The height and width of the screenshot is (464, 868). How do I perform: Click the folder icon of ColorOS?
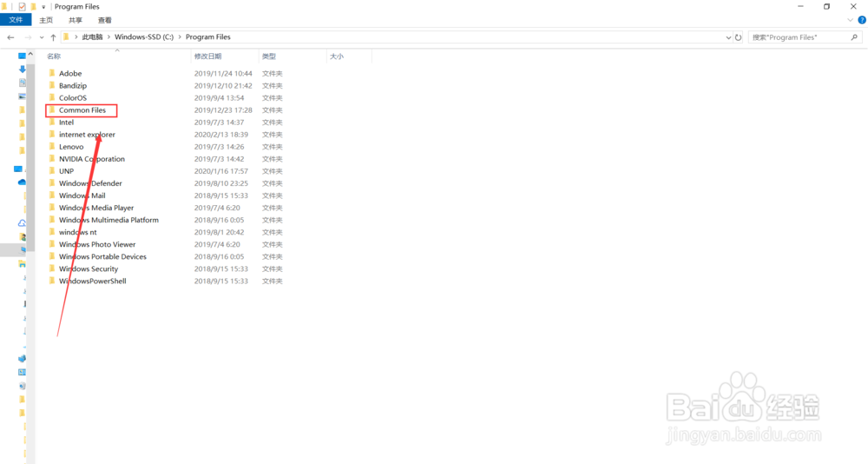[x=51, y=97]
